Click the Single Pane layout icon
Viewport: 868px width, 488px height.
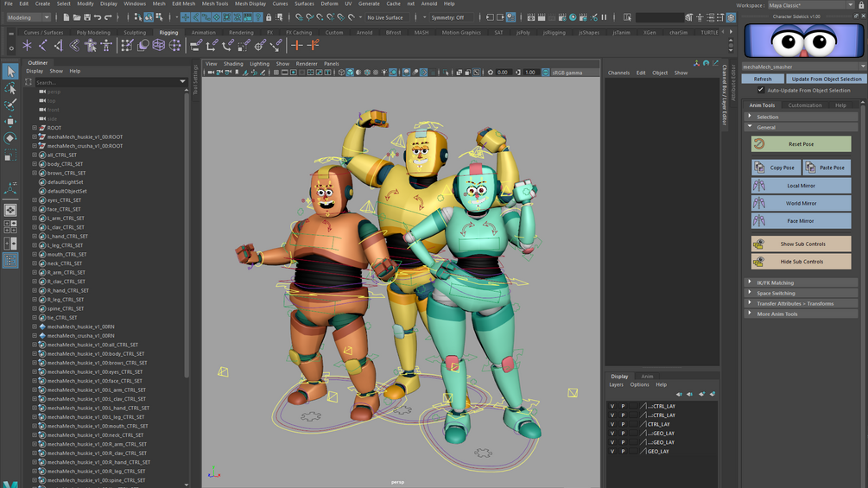[x=10, y=210]
